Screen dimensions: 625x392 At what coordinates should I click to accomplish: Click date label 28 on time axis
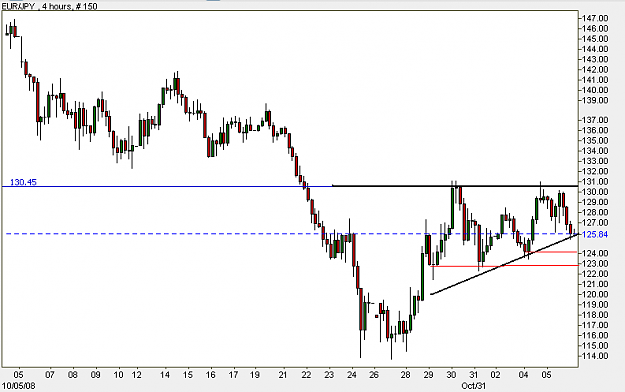click(405, 375)
